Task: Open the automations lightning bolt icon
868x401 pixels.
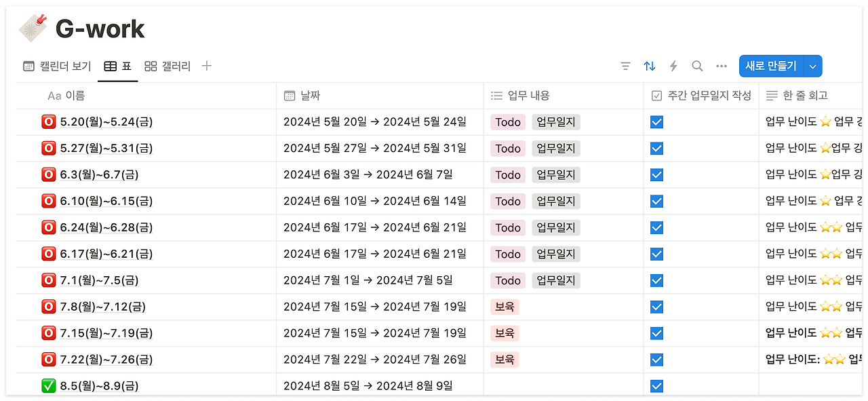Action: coord(673,66)
